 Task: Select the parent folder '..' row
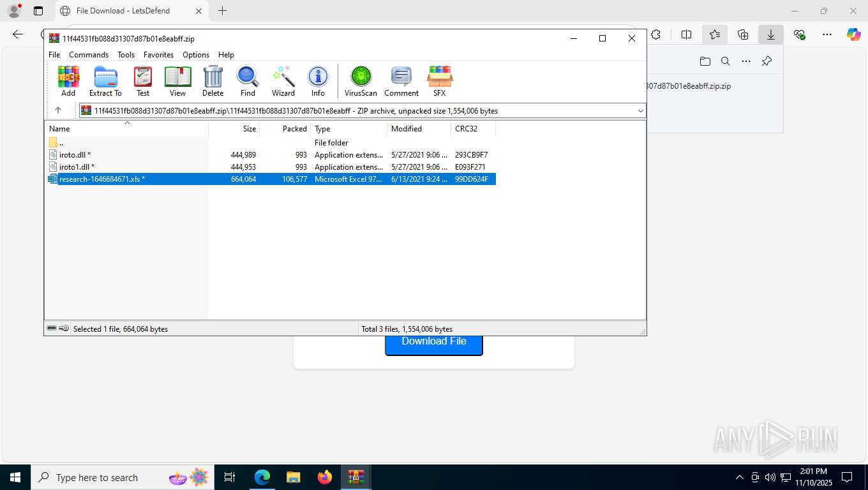[271, 143]
